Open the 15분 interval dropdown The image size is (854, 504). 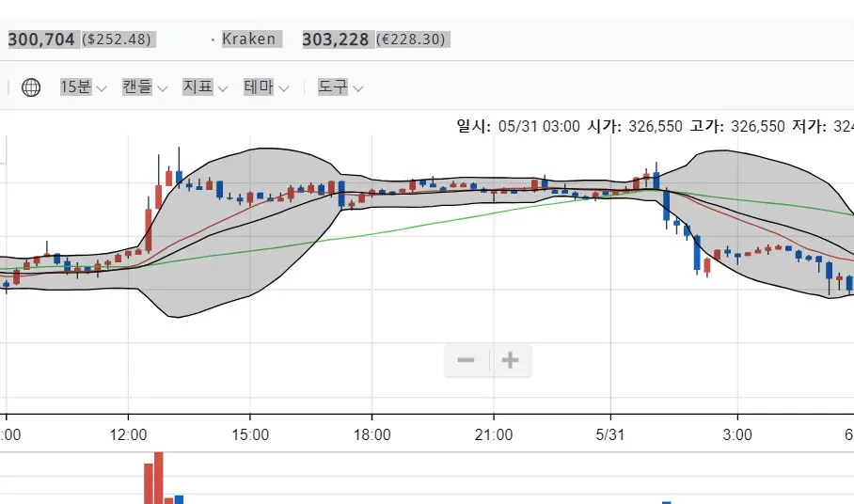pyautogui.click(x=83, y=87)
